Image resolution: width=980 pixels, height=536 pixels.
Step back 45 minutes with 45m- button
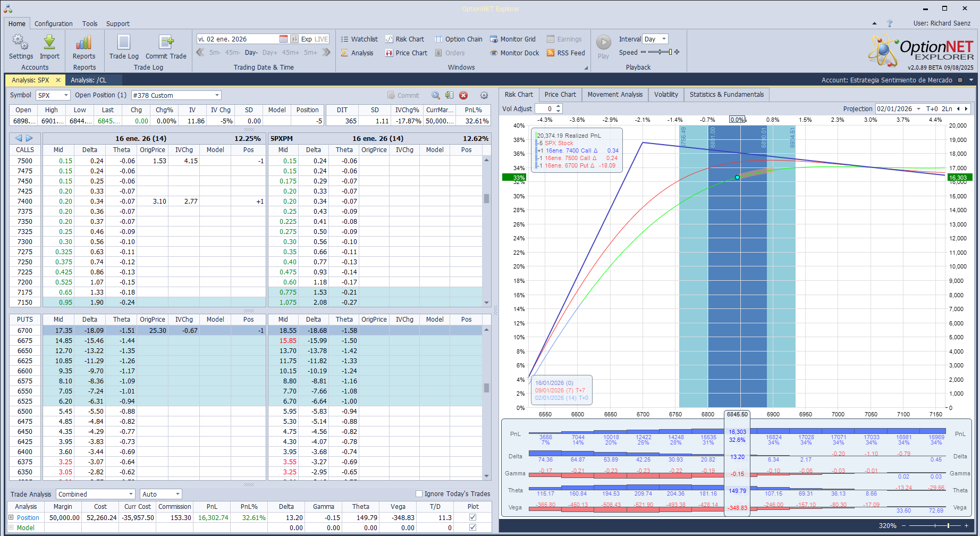click(232, 53)
